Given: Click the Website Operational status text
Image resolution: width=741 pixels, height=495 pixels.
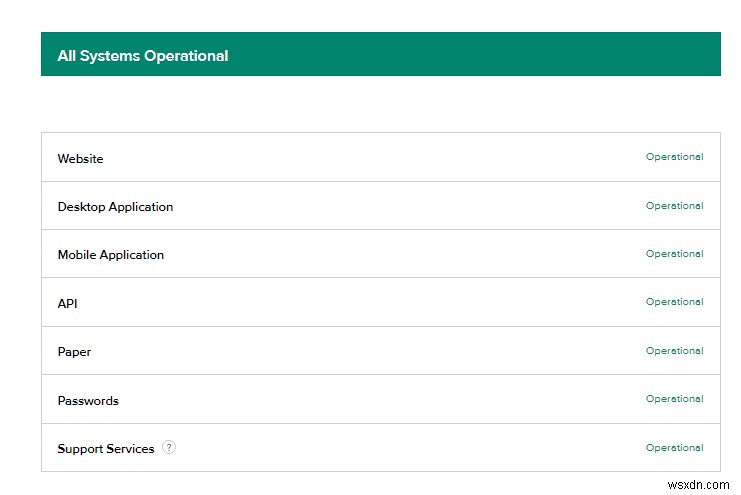Looking at the screenshot, I should pos(674,157).
